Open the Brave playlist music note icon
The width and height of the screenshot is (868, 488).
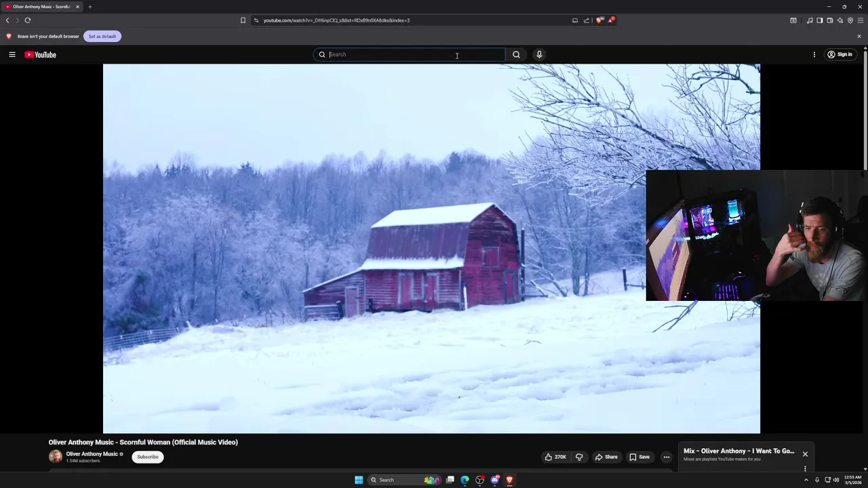[x=810, y=20]
